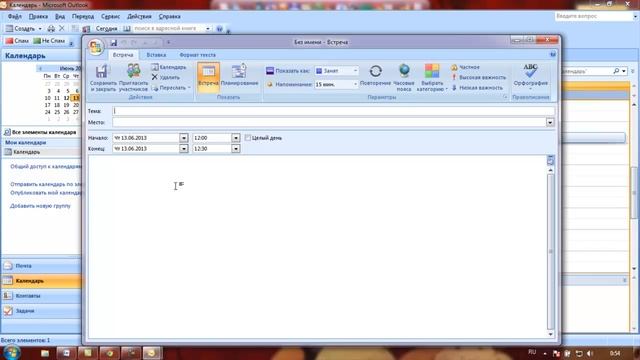Image resolution: width=640 pixels, height=360 pixels.
Task: Click the Часовые пояса time zones icon
Action: coord(404,78)
